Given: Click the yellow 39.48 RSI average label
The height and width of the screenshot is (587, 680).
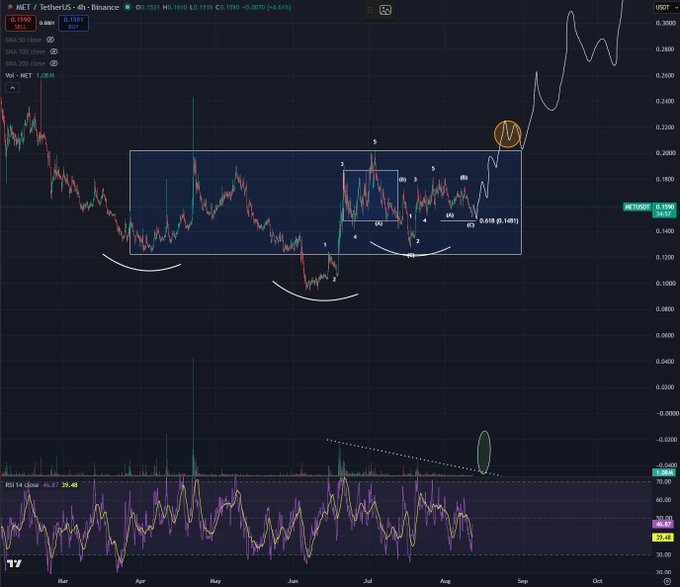Looking at the screenshot, I should 664,537.
